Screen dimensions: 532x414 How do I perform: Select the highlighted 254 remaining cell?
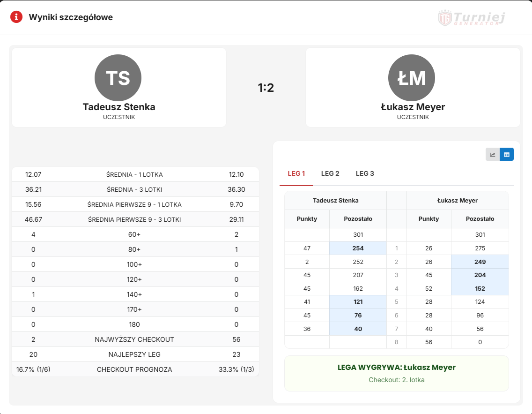[x=358, y=248]
